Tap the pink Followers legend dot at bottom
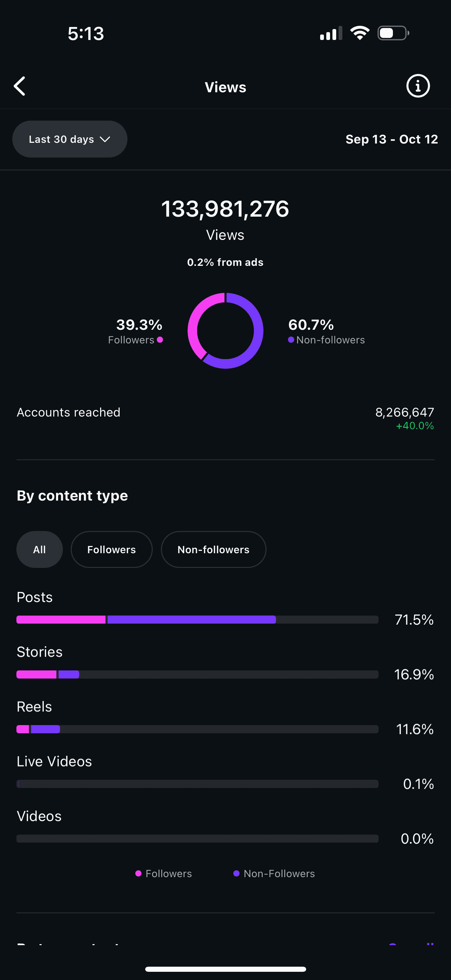Image resolution: width=451 pixels, height=980 pixels. click(138, 873)
